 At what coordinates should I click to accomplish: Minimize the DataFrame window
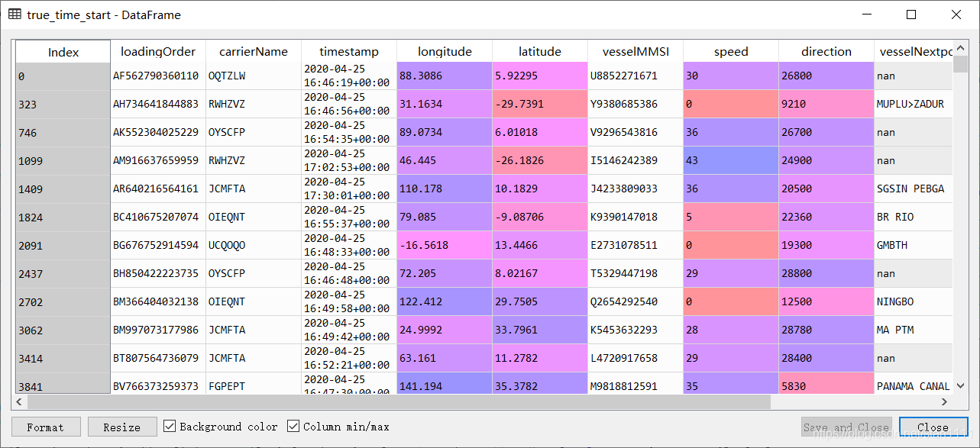[x=866, y=15]
